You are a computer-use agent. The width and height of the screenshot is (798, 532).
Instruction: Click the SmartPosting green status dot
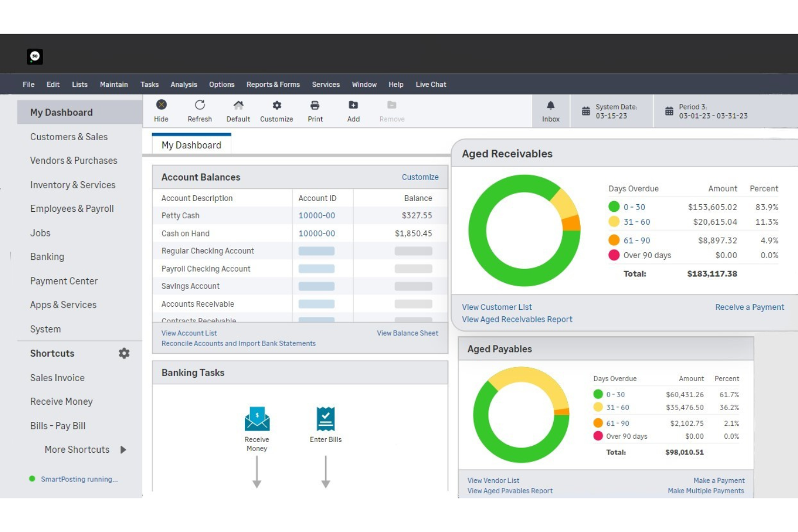tap(32, 479)
